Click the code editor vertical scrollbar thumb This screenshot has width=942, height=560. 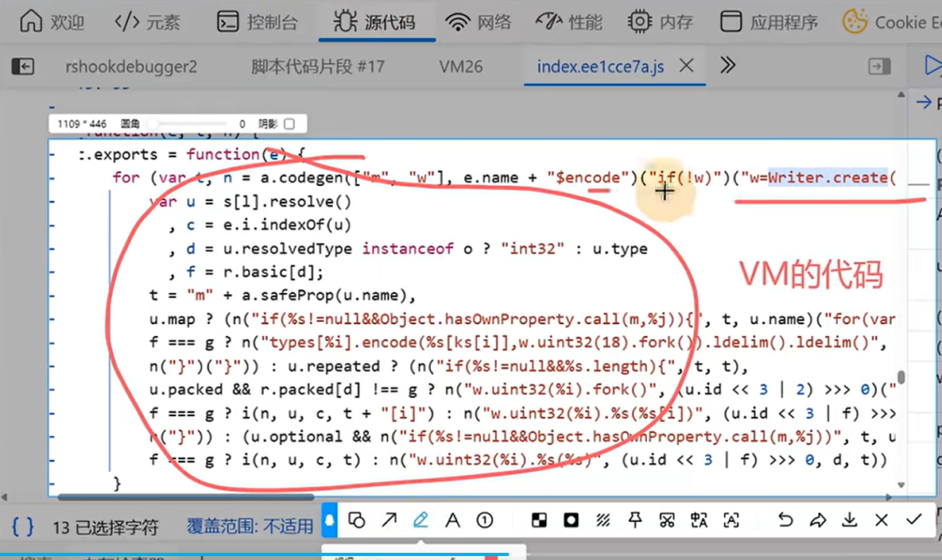(901, 377)
